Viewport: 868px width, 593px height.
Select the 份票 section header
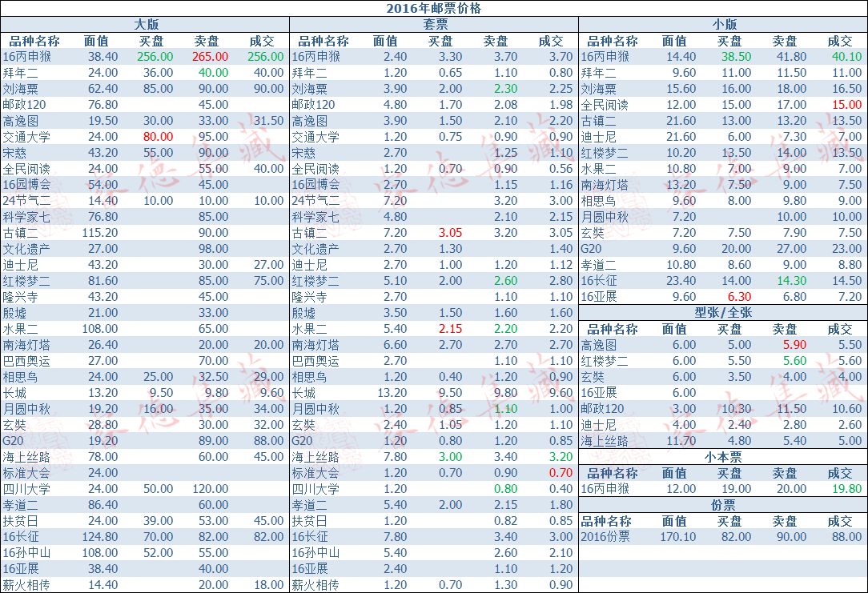coord(724,505)
